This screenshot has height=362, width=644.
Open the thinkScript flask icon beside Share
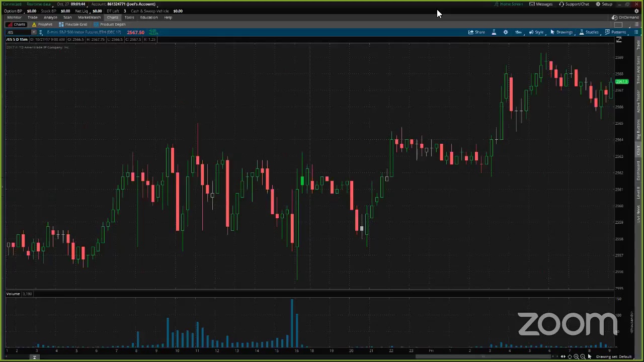pos(494,32)
